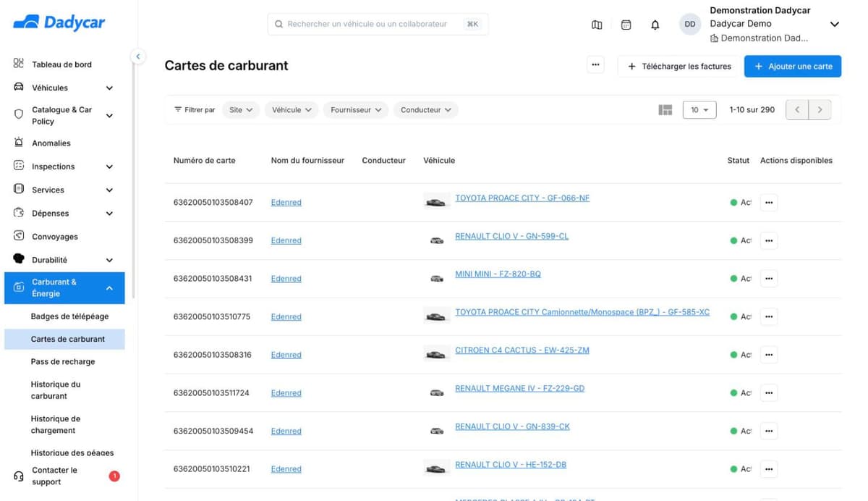Click Citroen C4 Cactus vehicle thumbnail
This screenshot has width=868, height=501.
pyautogui.click(x=436, y=355)
